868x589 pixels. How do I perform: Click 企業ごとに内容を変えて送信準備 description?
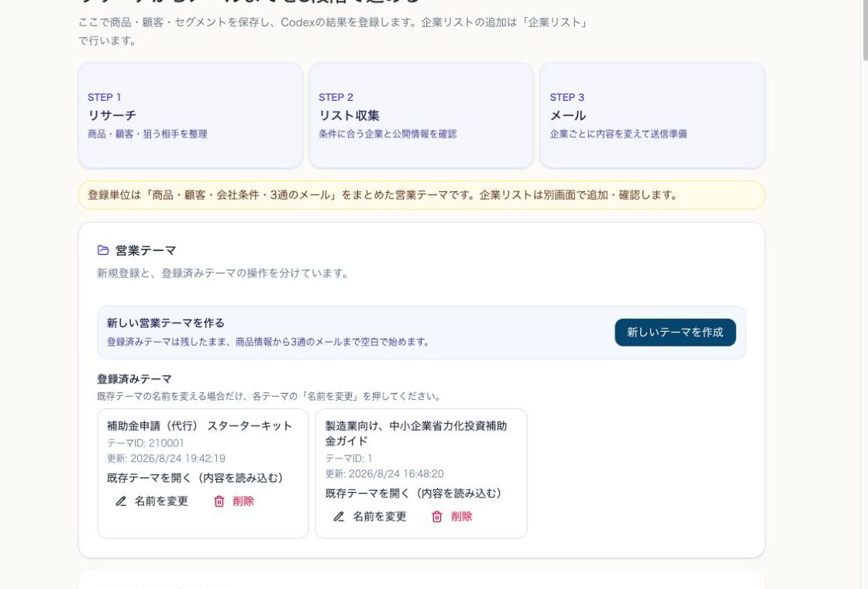coord(618,134)
